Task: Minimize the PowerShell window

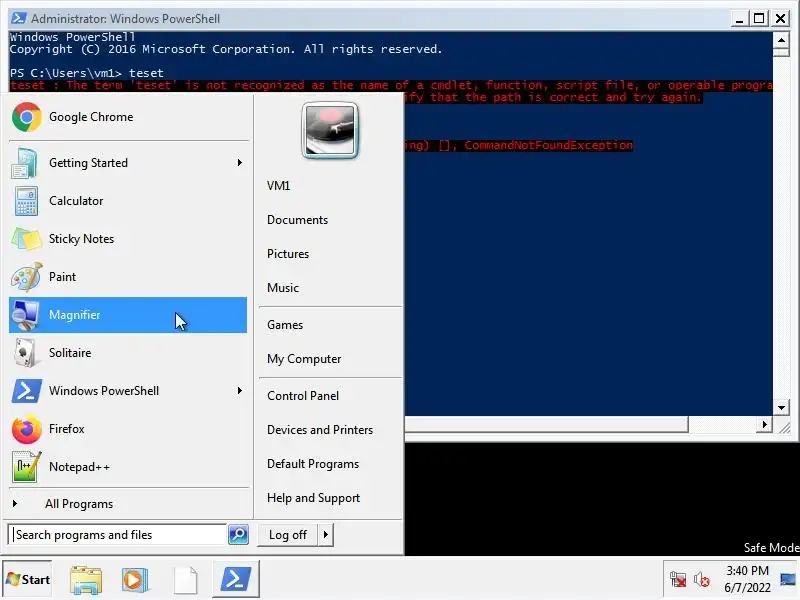Action: point(739,19)
